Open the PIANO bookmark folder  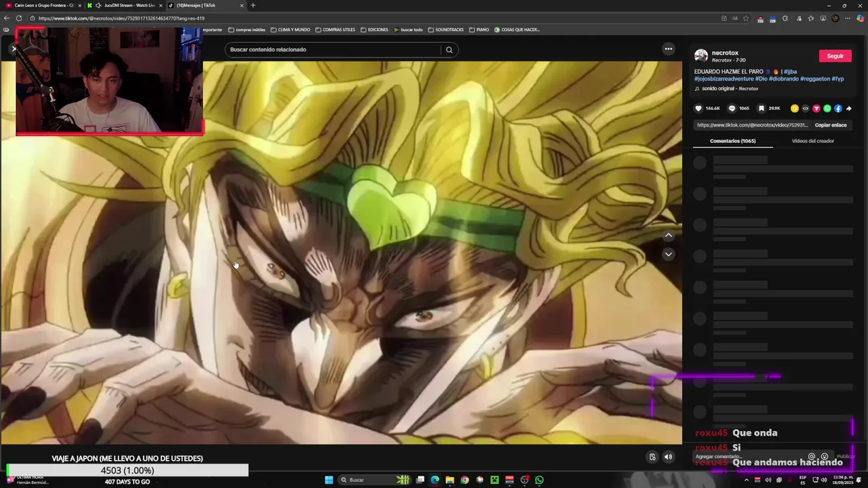(479, 30)
